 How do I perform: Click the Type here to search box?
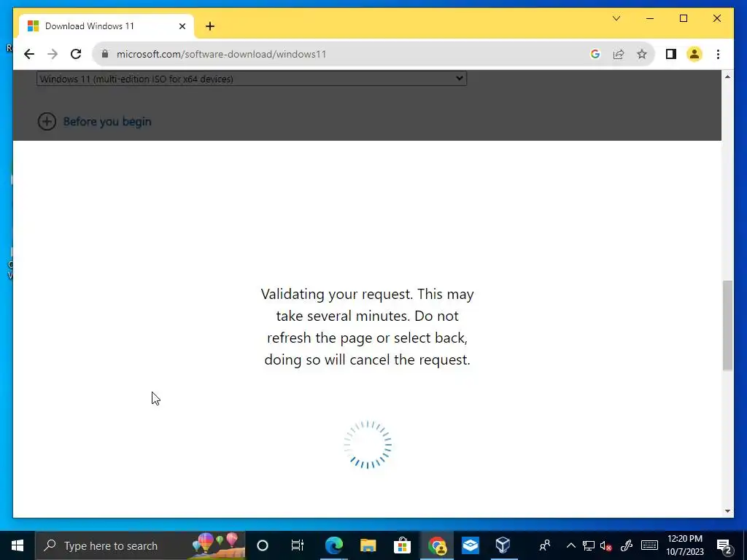(x=140, y=545)
